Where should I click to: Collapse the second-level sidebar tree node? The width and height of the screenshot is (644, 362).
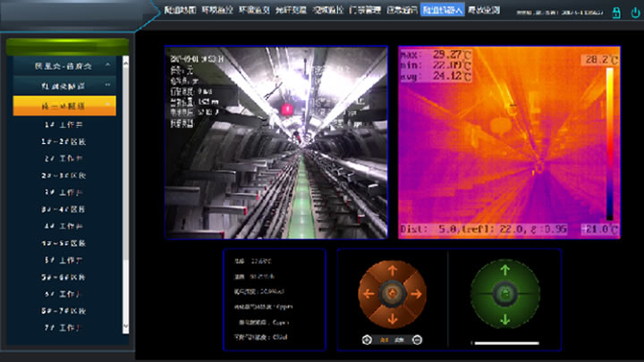[108, 86]
